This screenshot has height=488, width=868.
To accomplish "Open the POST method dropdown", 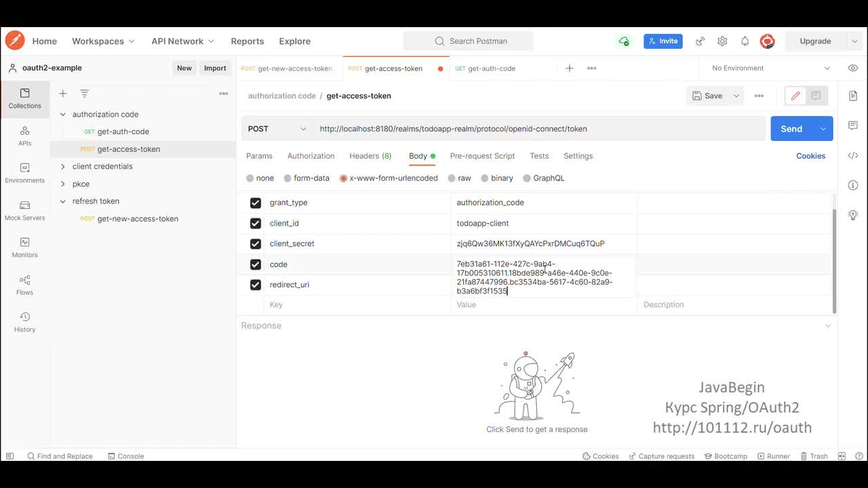I will (277, 129).
